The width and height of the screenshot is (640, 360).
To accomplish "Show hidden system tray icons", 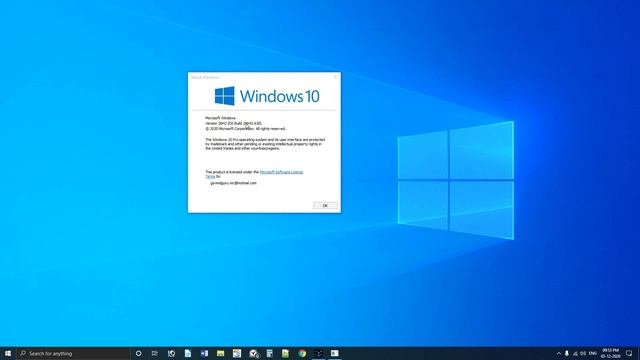I will [559, 353].
